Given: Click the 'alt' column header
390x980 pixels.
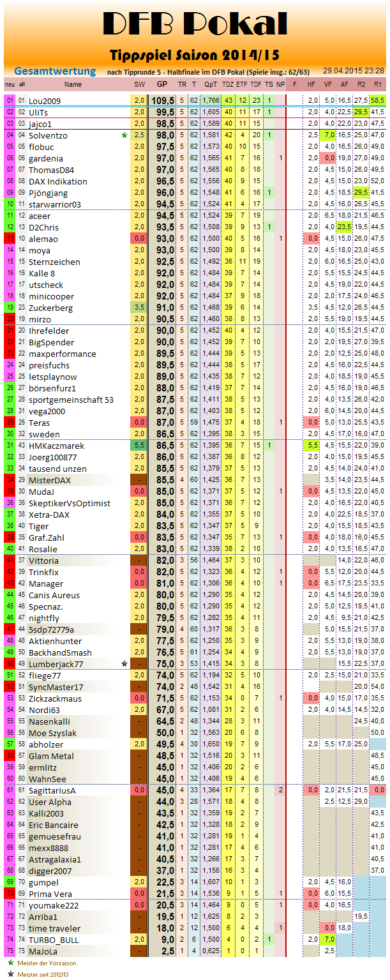Looking at the screenshot, I should (22, 85).
